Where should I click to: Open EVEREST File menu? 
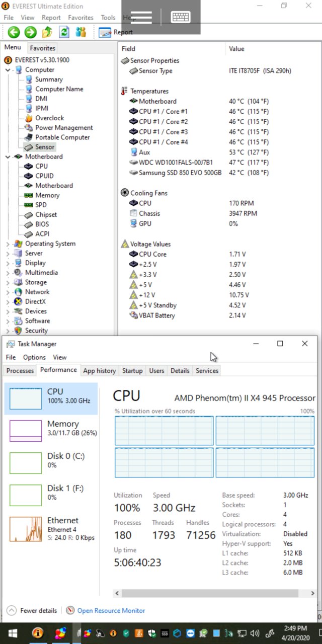point(9,18)
